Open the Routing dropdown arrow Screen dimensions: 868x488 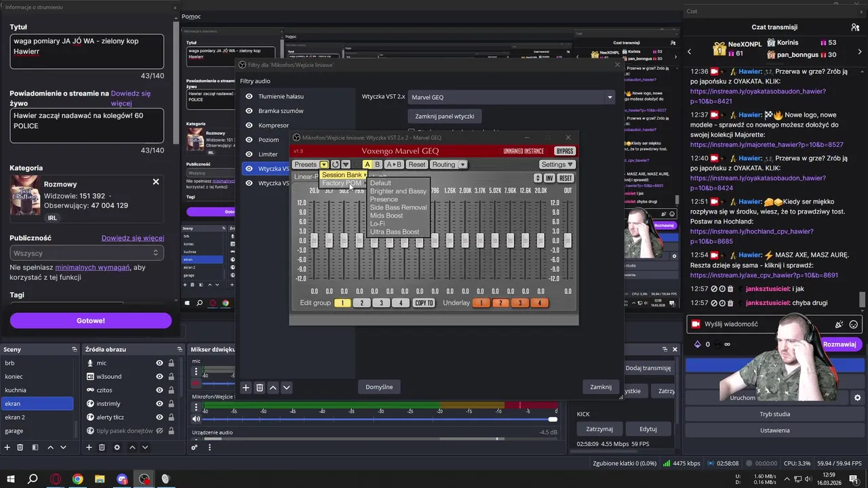pyautogui.click(x=462, y=165)
